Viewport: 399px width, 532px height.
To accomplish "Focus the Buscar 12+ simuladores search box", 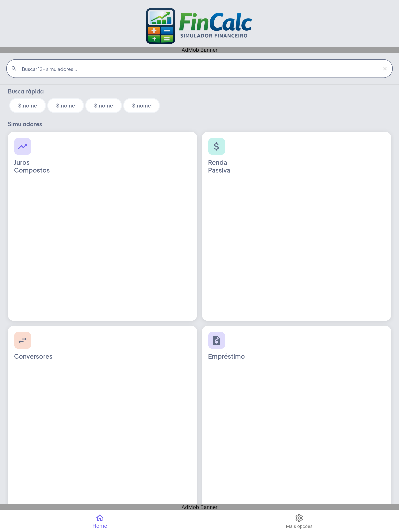I will tap(199, 69).
